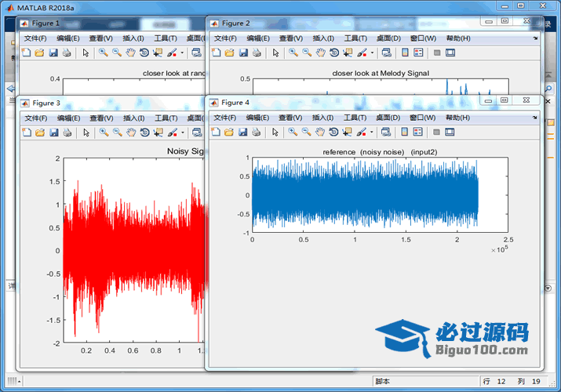Select the Brush data tool in Figure 3
Image resolution: width=561 pixels, height=392 pixels.
point(171,132)
